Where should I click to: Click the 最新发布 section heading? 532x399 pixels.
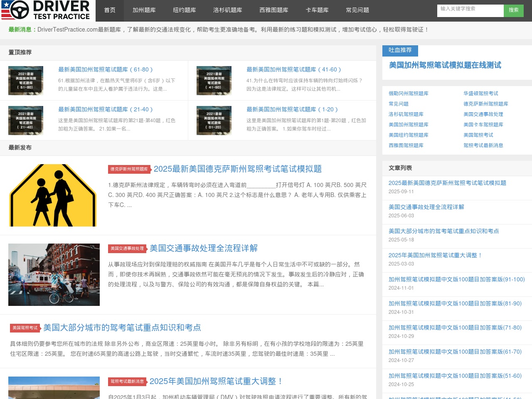coord(20,148)
